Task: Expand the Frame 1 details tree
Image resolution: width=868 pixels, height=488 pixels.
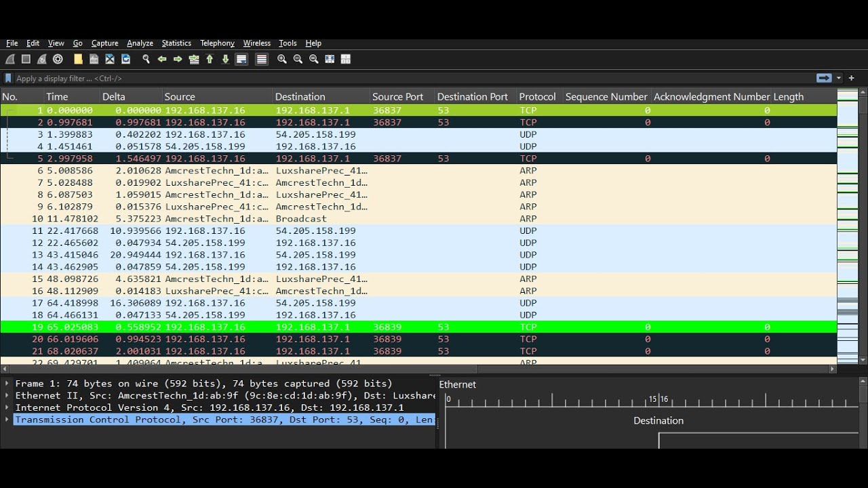Action: tap(7, 384)
